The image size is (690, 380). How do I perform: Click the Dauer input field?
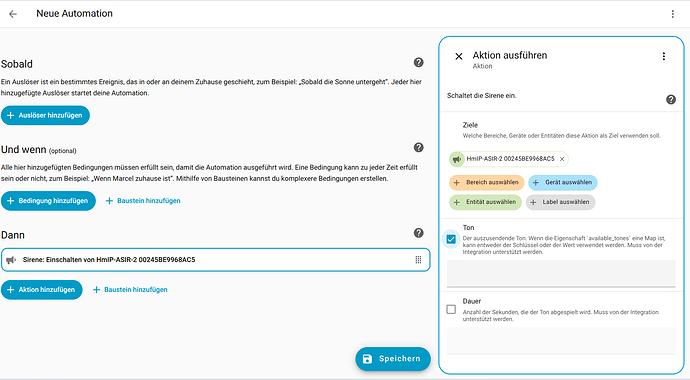pos(561,341)
